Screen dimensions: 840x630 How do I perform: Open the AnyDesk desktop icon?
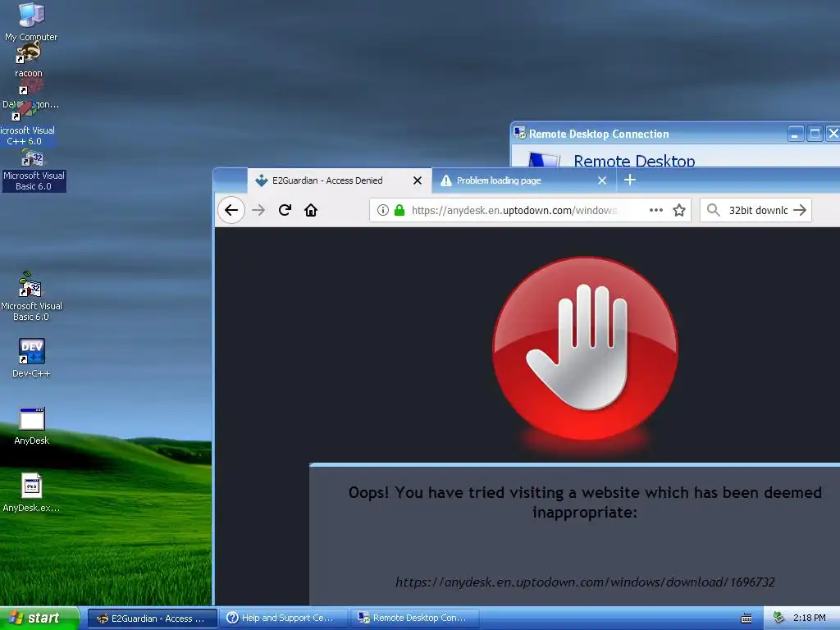click(x=32, y=426)
